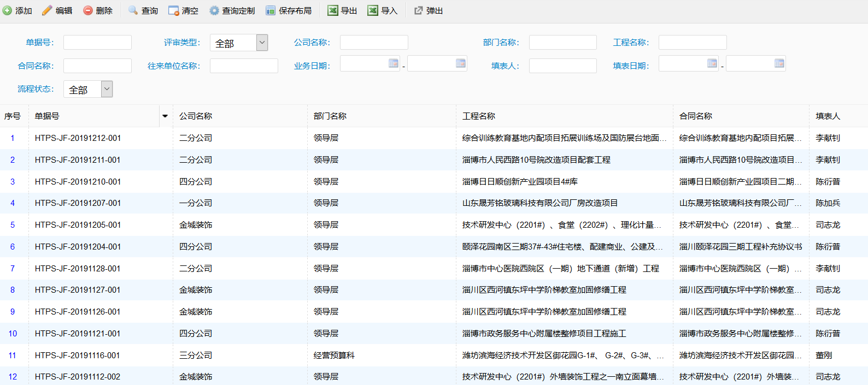This screenshot has height=385, width=868.
Task: Click the 导入 import Excel icon
Action: pyautogui.click(x=373, y=10)
